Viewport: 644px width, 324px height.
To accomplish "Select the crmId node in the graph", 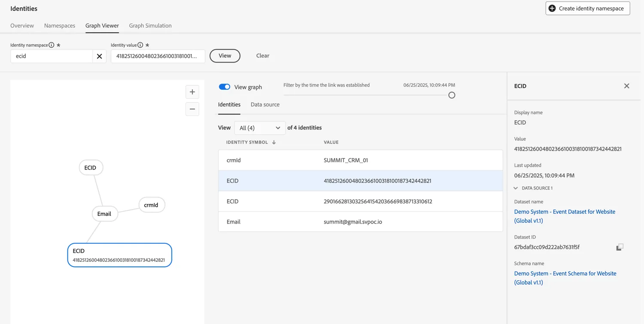I will coord(152,205).
